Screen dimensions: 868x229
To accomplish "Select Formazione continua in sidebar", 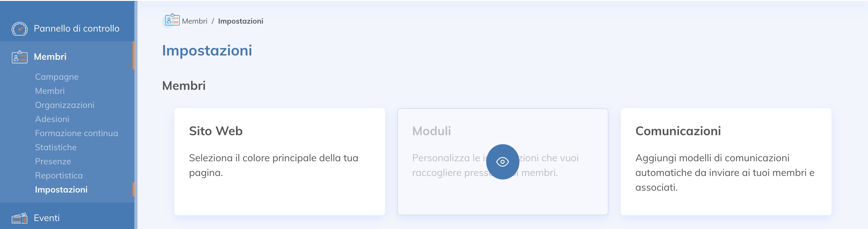I will pos(76,133).
